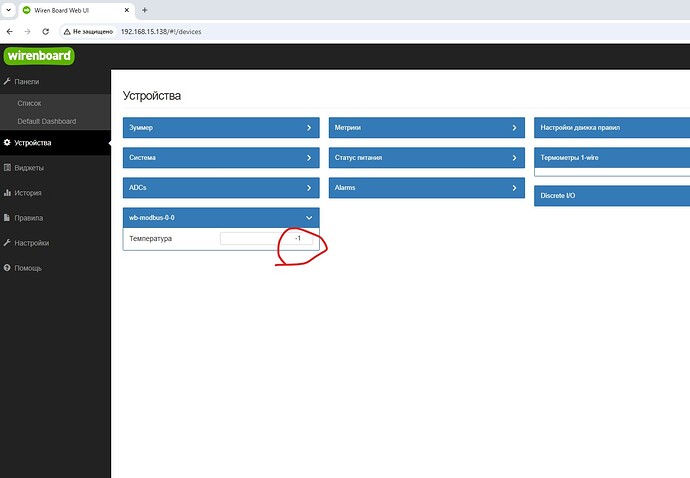The image size is (690, 478).
Task: Click the История bar chart icon
Action: [7, 193]
